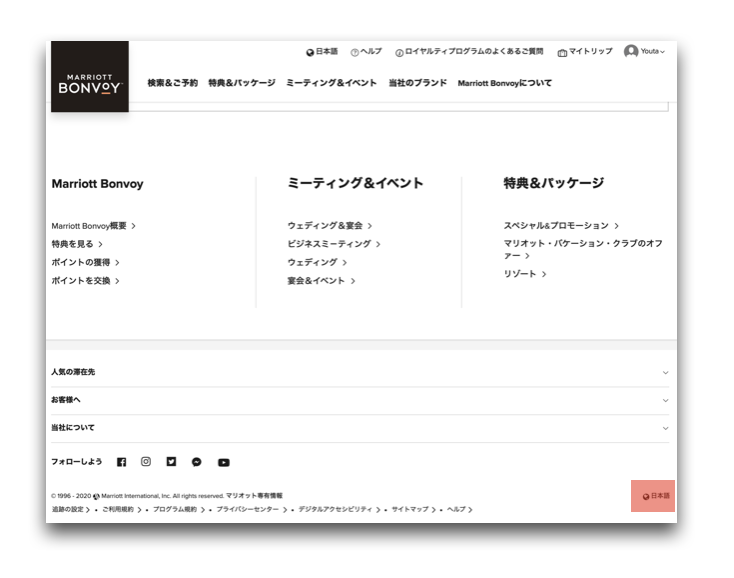
Task: Open マリオット専有情報 footer link
Action: point(254,496)
